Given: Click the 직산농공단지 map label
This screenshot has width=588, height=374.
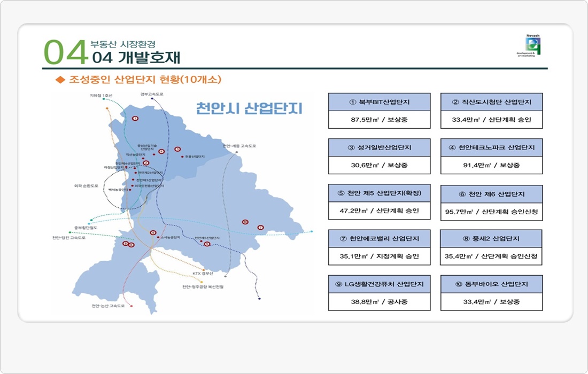Looking at the screenshot, I should pyautogui.click(x=135, y=154).
